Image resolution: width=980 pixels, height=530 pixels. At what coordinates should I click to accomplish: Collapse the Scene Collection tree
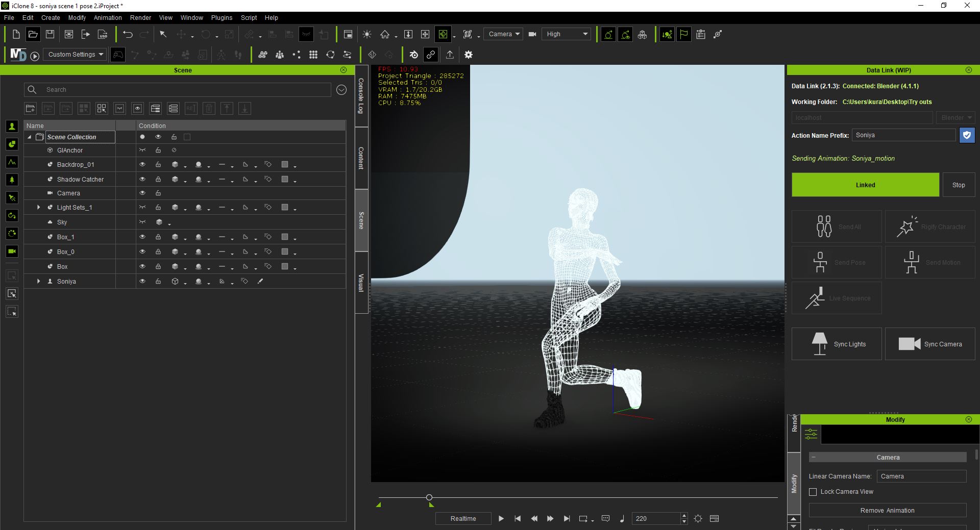[x=29, y=137]
